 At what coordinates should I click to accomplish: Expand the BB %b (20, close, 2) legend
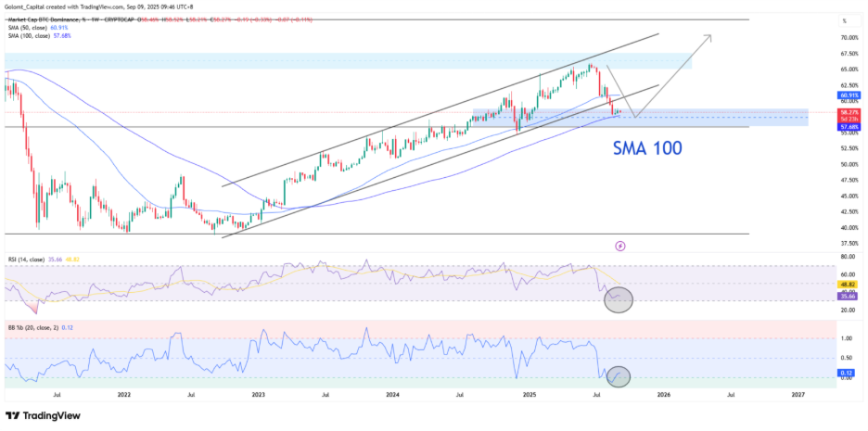coord(32,328)
